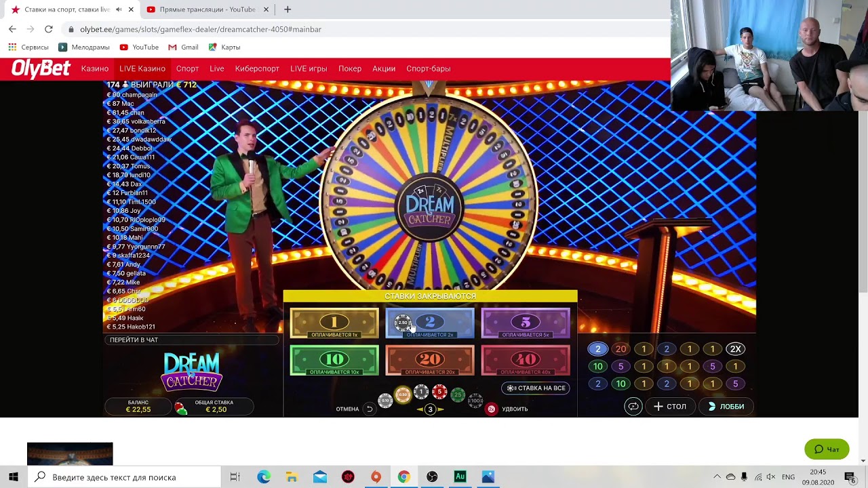The height and width of the screenshot is (488, 868).
Task: Undo the last bet with Отмена icon
Action: click(x=369, y=409)
